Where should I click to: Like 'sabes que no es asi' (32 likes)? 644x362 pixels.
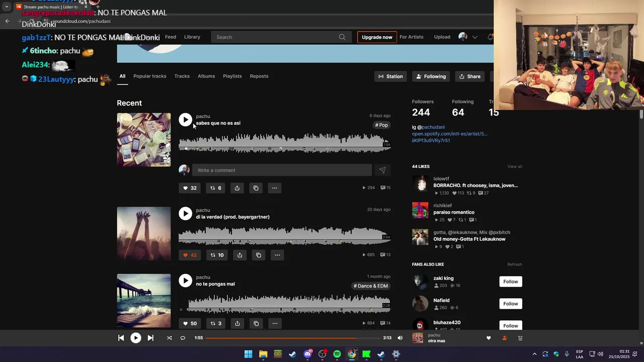[190, 188]
